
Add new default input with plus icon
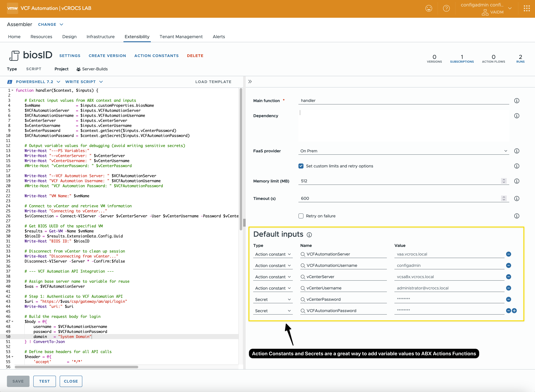click(x=514, y=311)
